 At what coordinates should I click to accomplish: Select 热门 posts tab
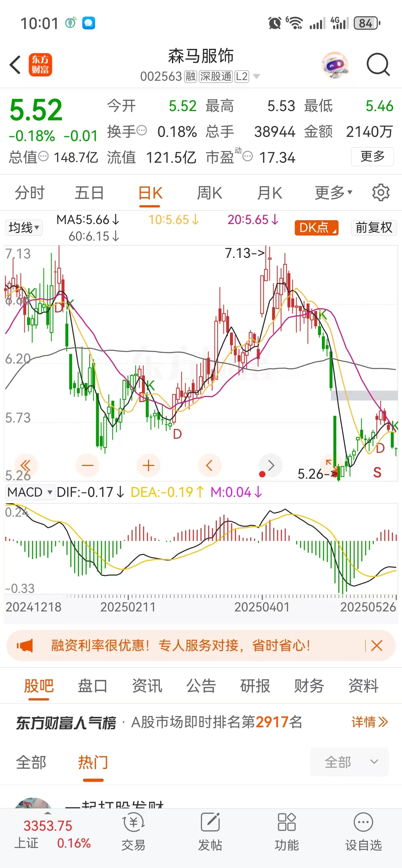tap(93, 762)
